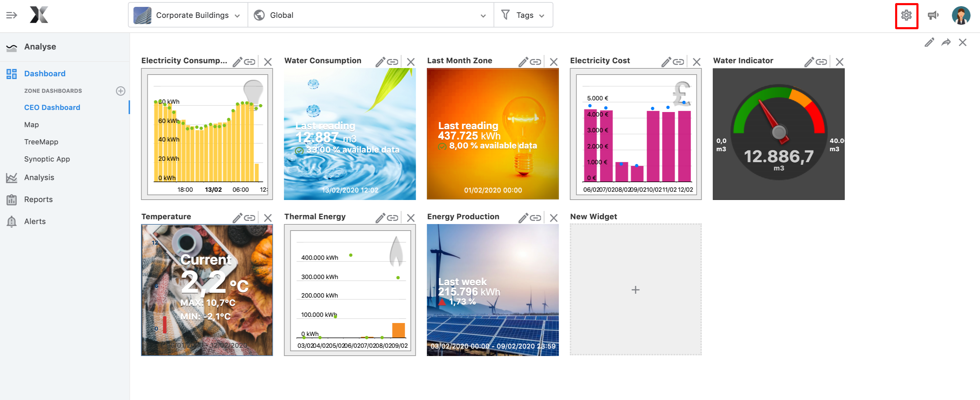Image resolution: width=980 pixels, height=400 pixels.
Task: Expand the Global zone selector
Action: pos(483,15)
